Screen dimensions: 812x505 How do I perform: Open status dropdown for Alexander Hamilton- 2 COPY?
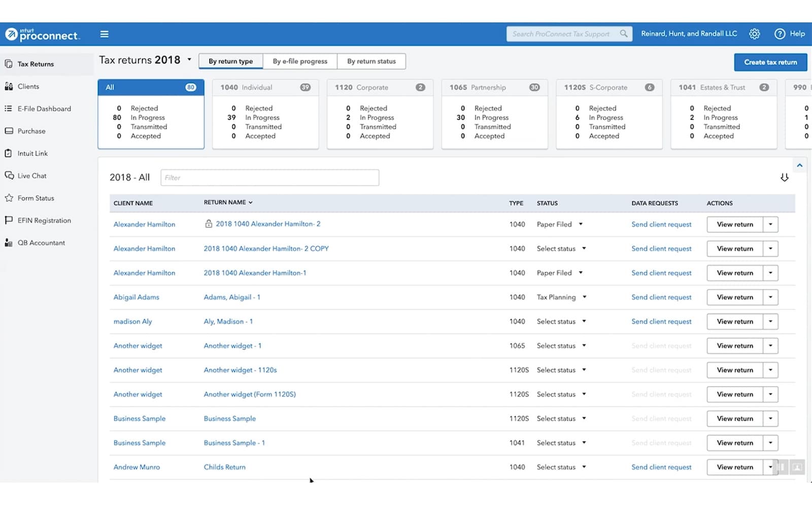[584, 249]
